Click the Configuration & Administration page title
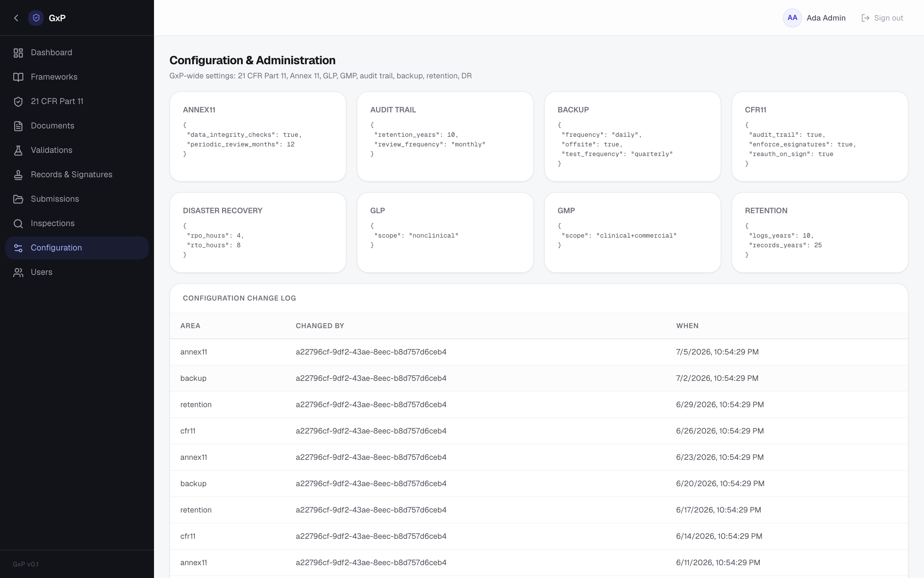The width and height of the screenshot is (924, 578). pyautogui.click(x=252, y=60)
